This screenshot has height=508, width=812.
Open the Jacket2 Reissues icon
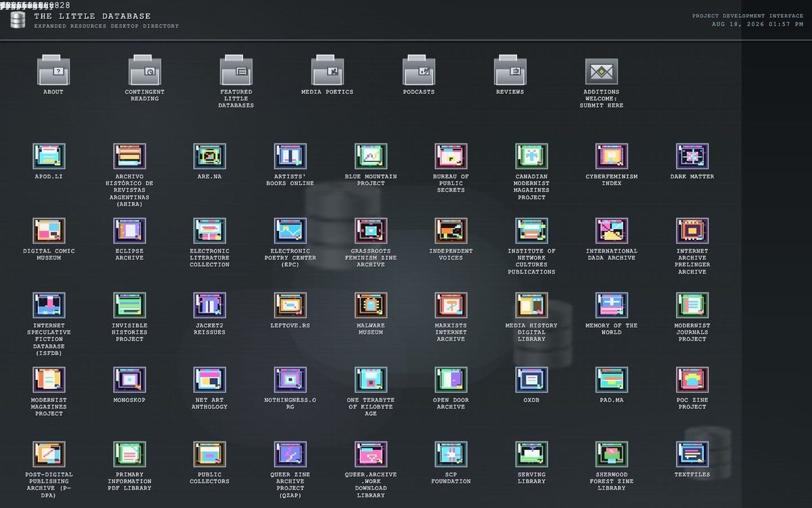[210, 305]
